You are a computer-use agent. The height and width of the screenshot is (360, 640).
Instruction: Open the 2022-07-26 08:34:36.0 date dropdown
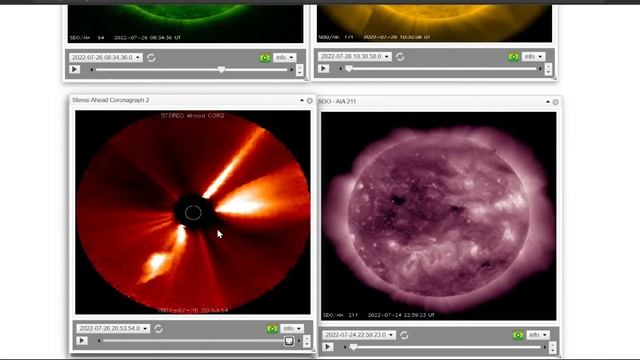(106, 58)
